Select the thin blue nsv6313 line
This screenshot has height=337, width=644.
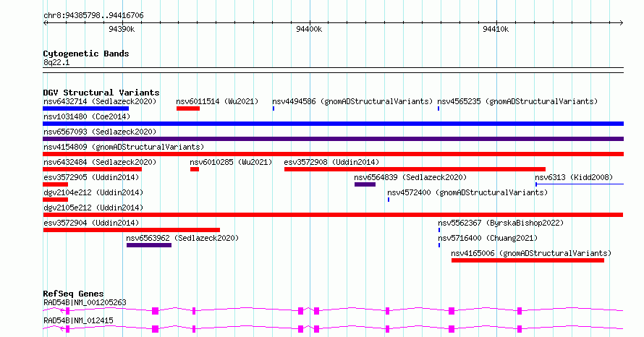pos(580,184)
